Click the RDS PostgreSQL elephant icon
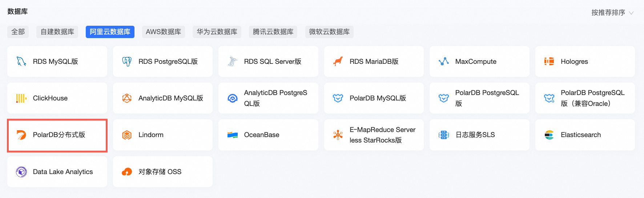Image resolution: width=644 pixels, height=198 pixels. pos(127,61)
